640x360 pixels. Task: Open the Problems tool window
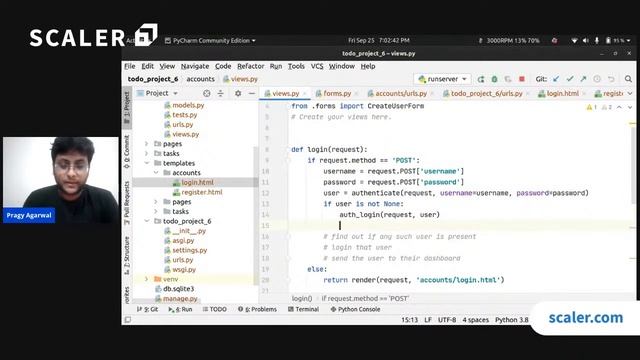[257, 309]
